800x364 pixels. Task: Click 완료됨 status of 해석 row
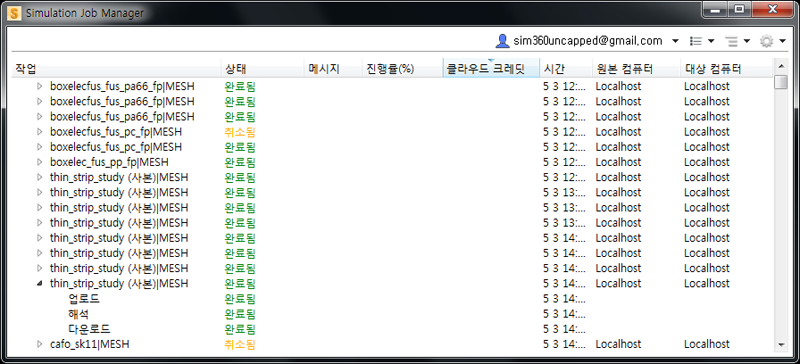coord(240,314)
